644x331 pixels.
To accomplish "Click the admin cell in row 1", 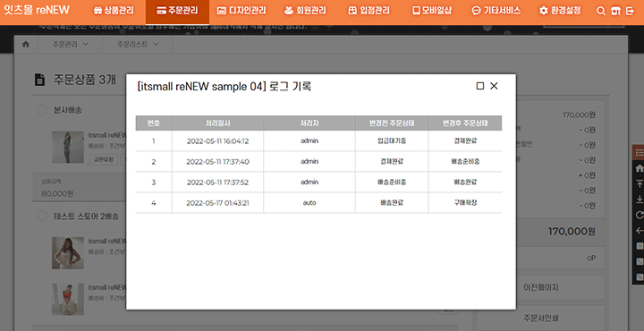I will coord(309,141).
